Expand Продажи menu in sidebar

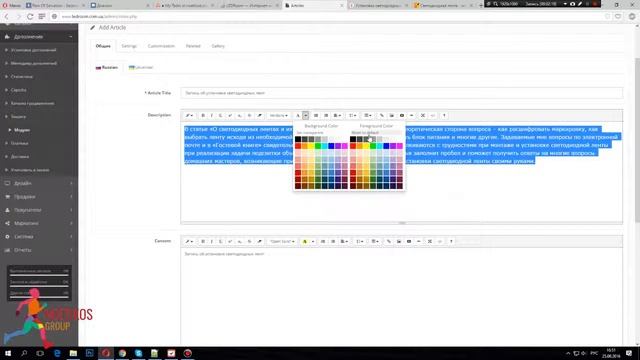(39, 197)
